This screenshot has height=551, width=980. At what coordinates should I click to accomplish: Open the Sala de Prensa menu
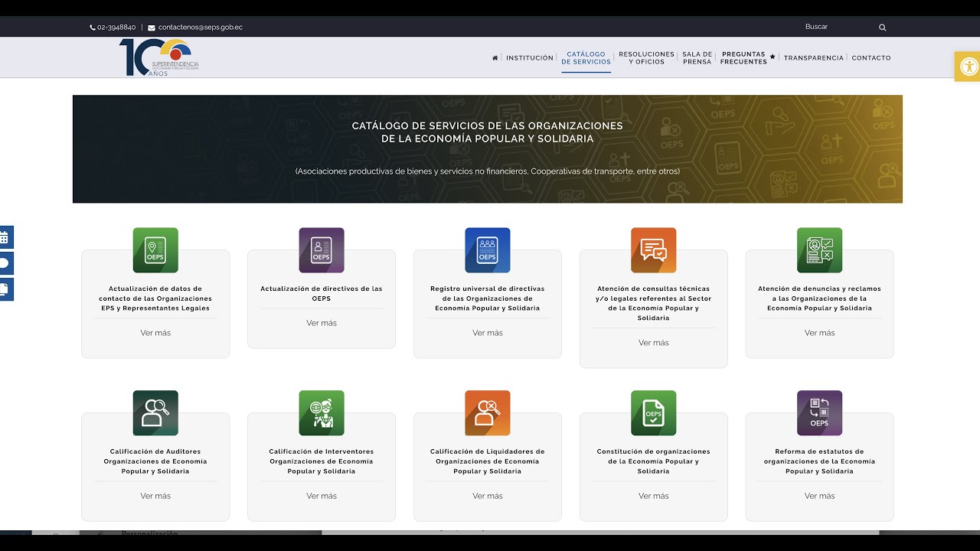point(697,58)
